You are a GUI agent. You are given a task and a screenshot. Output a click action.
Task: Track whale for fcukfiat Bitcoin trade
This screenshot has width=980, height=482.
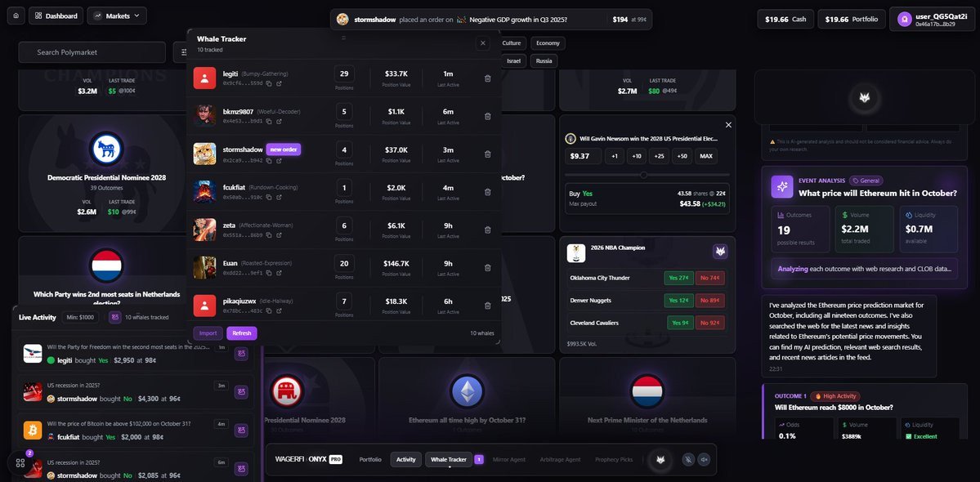(241, 431)
